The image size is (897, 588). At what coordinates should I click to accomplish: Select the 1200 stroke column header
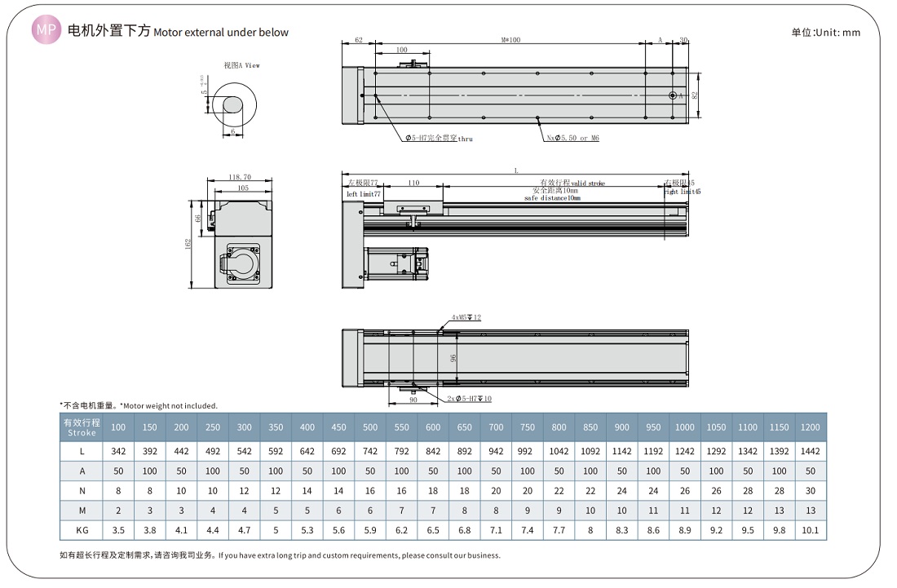pos(810,427)
